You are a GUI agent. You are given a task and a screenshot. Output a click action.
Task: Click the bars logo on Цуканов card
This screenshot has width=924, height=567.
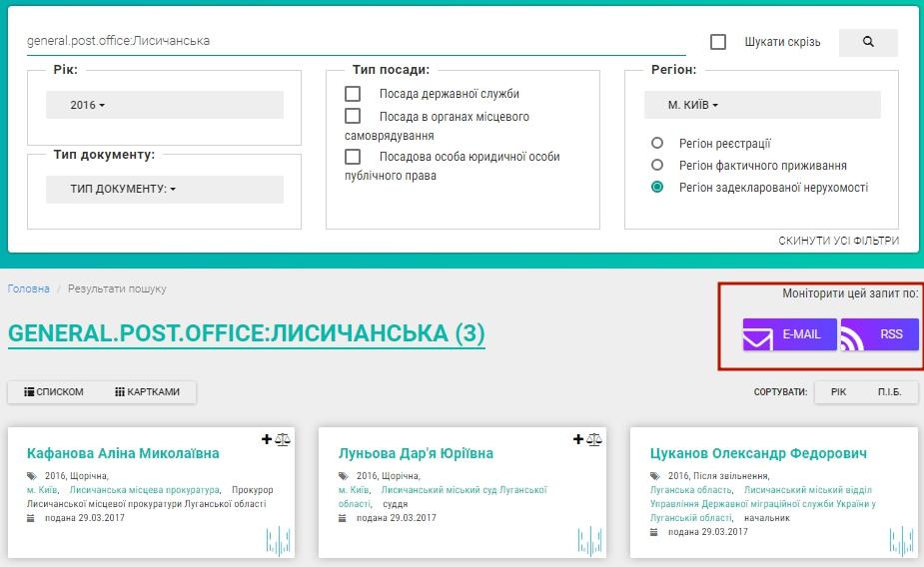[901, 541]
